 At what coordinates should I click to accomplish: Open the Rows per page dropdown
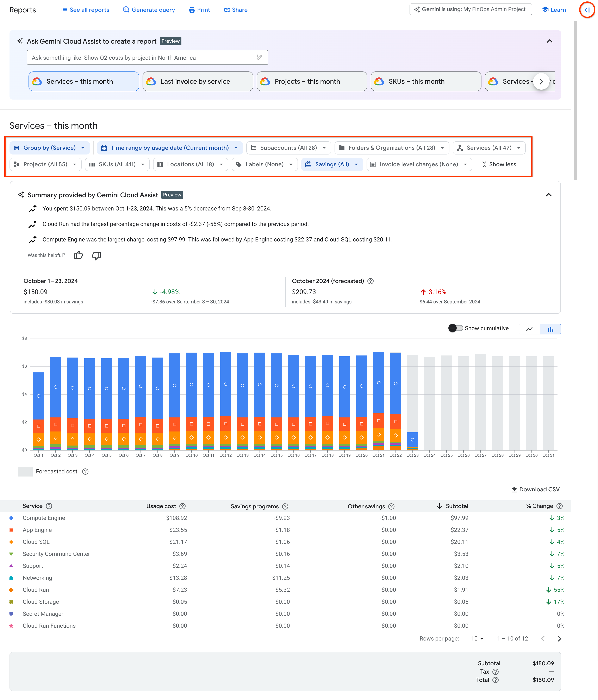477,638
